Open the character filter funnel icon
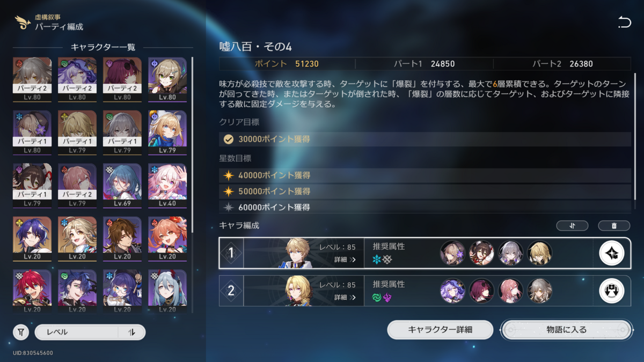644x362 pixels. click(20, 333)
